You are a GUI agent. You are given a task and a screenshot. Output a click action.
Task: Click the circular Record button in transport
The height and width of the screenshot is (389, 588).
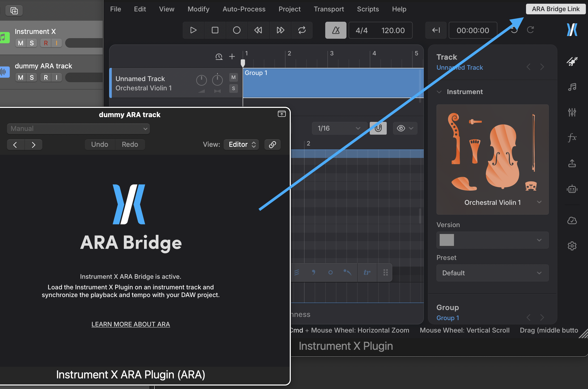coord(237,30)
